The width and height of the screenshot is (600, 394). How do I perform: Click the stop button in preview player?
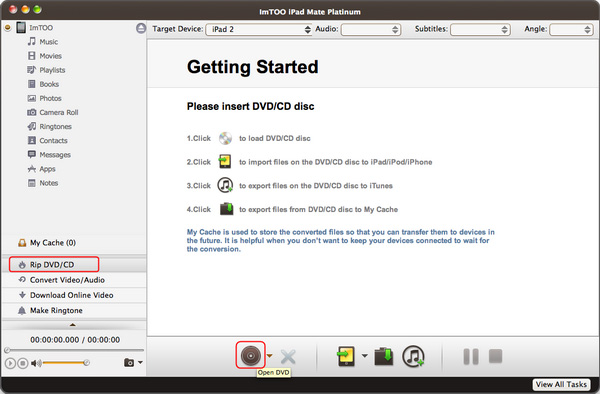(23, 363)
